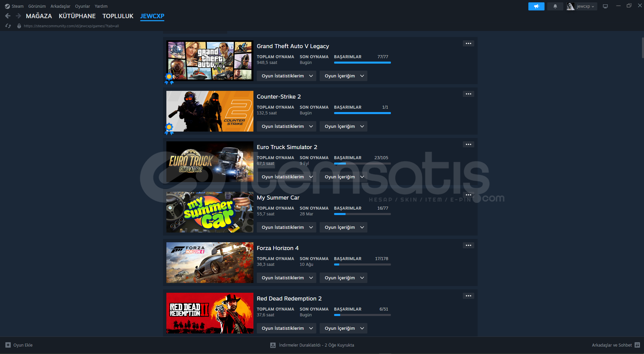
Task: Open the Forza Horizon 4 title link
Action: click(x=278, y=248)
